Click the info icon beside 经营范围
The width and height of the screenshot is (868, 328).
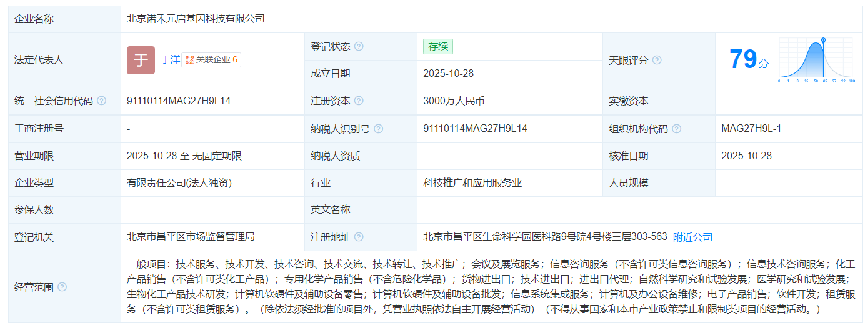62,287
